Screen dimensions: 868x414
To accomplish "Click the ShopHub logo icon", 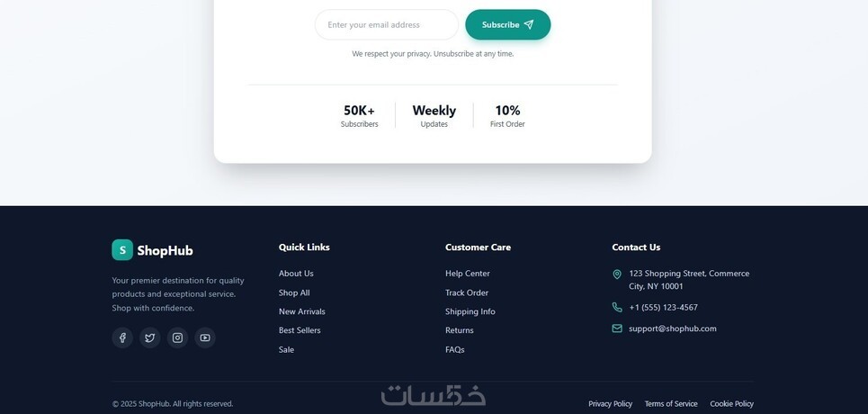I will [x=122, y=250].
